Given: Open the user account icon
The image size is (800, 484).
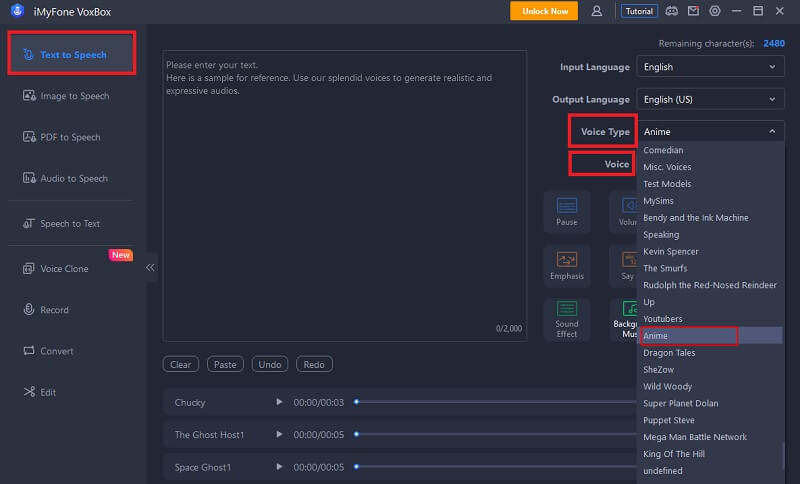Looking at the screenshot, I should pos(597,11).
